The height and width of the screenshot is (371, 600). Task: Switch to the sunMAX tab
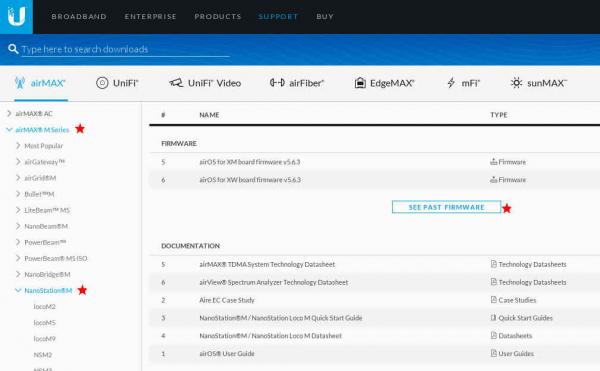[x=539, y=83]
